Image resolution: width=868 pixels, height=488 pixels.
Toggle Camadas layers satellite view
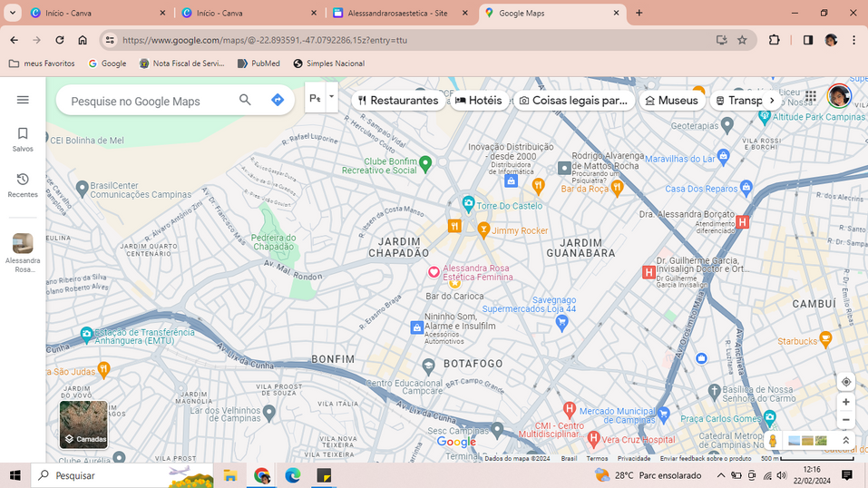pyautogui.click(x=83, y=425)
